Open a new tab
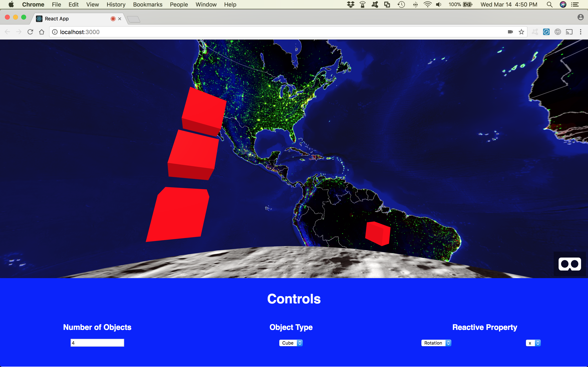 [x=134, y=19]
